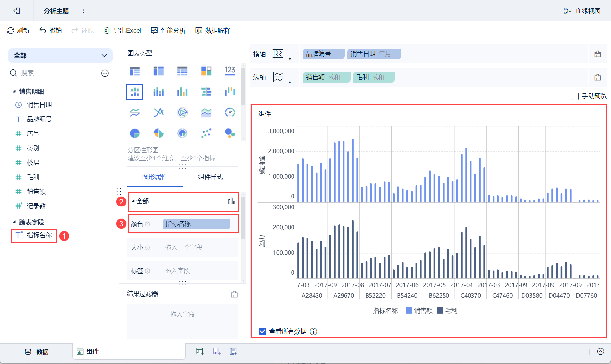This screenshot has width=611, height=364.
Task: Open the 颜色 settings gear
Action: 148,224
